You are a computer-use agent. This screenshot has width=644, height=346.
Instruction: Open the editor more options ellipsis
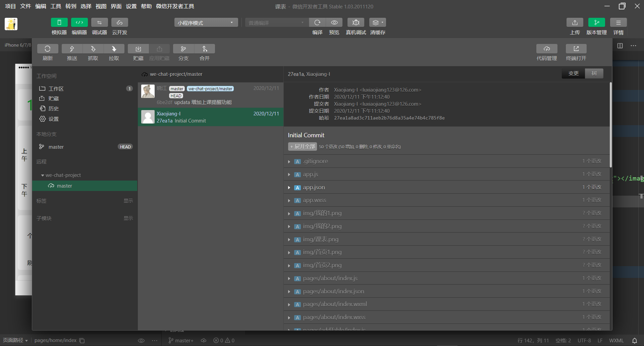633,46
